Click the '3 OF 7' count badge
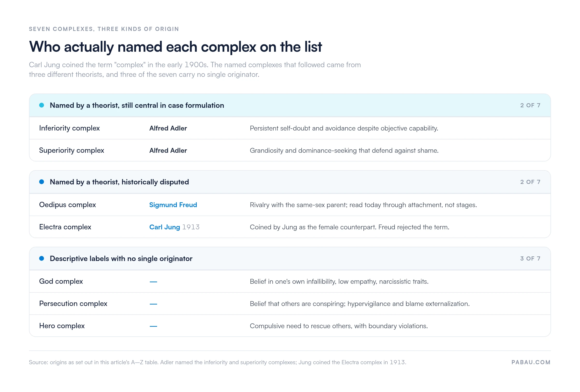This screenshot has width=580, height=392. 530,259
